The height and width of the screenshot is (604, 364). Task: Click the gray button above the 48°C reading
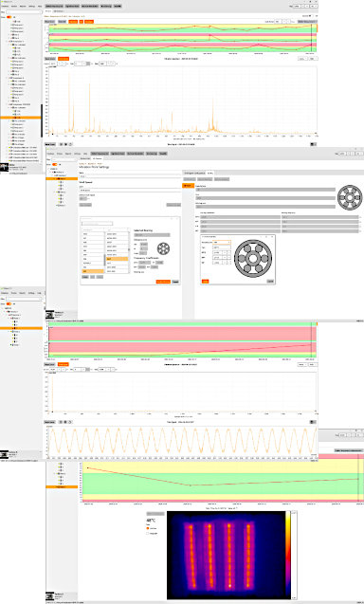click(x=155, y=514)
